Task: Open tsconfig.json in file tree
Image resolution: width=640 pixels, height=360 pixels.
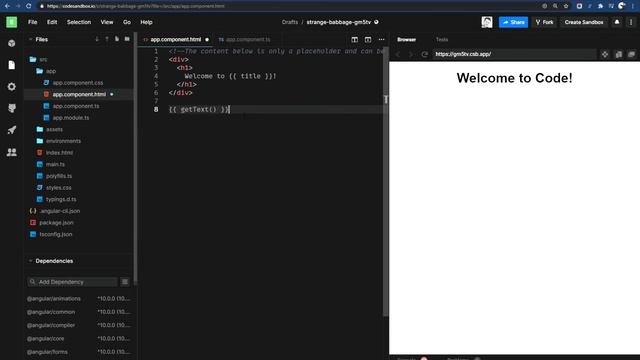Action: click(56, 234)
